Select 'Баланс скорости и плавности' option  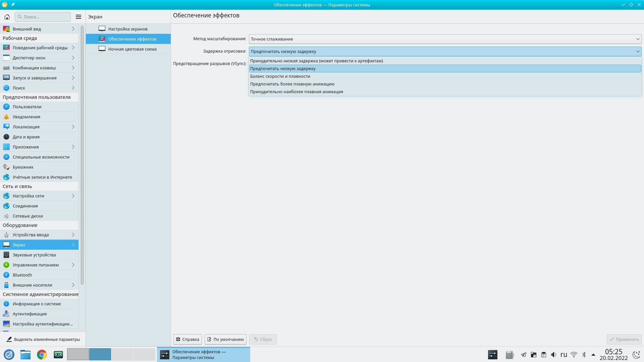pos(280,76)
